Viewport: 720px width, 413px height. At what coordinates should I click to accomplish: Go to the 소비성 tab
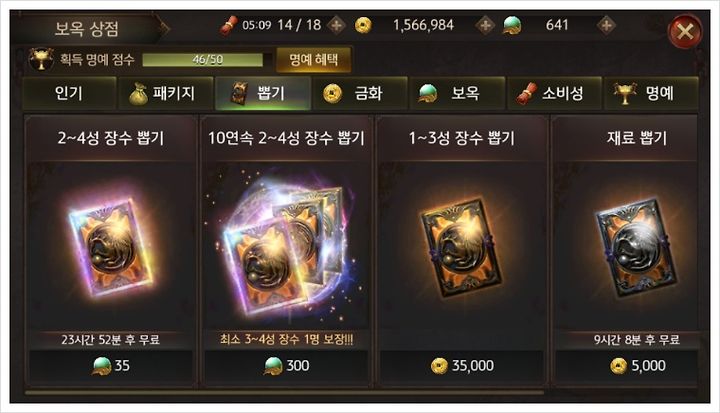(x=554, y=93)
